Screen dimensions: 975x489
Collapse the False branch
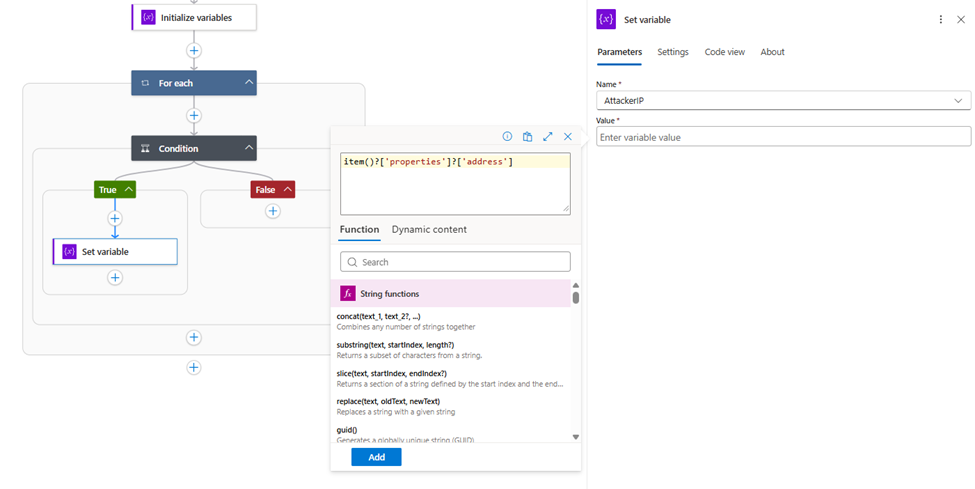[287, 190]
